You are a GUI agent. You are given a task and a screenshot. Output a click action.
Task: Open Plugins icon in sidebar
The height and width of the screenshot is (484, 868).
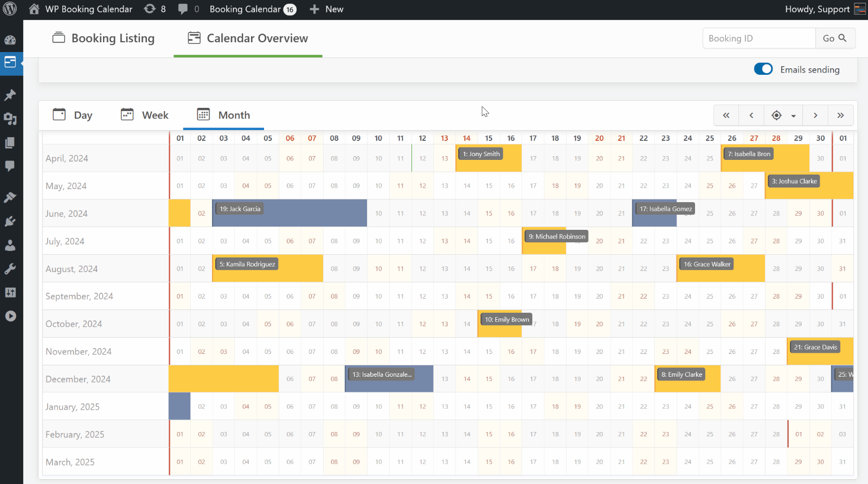[x=10, y=221]
